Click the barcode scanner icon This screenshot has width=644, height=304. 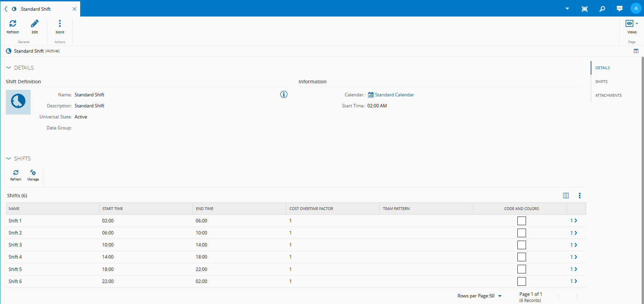[x=584, y=9]
